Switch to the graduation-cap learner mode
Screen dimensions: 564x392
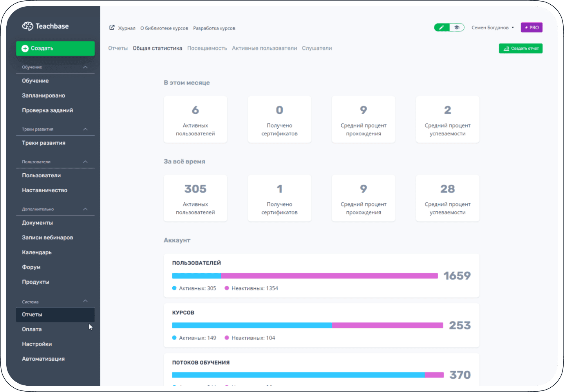[x=457, y=27]
